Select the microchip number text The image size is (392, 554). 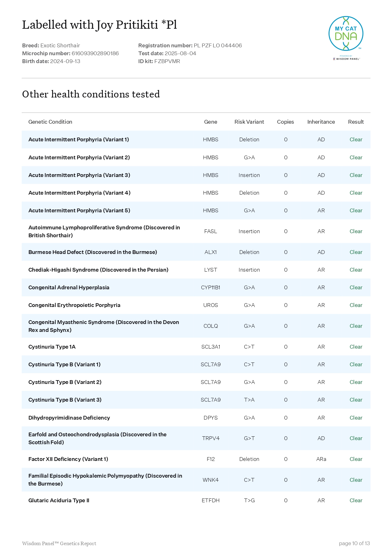(95, 53)
